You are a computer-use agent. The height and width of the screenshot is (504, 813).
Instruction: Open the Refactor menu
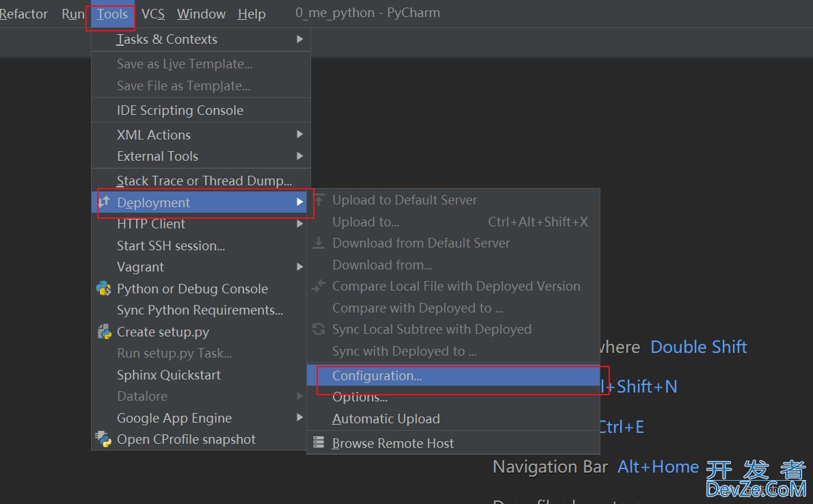pos(23,14)
